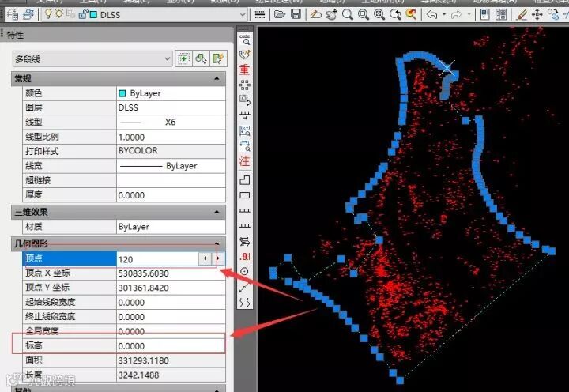Click the double S-curve icon in vertical toolbar
The width and height of the screenshot is (569, 392).
(x=244, y=303)
